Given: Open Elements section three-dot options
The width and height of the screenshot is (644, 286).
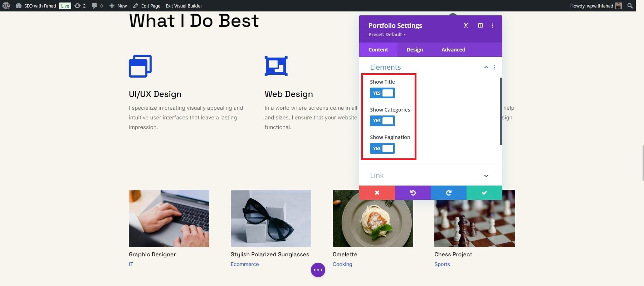Looking at the screenshot, I should click(x=494, y=67).
